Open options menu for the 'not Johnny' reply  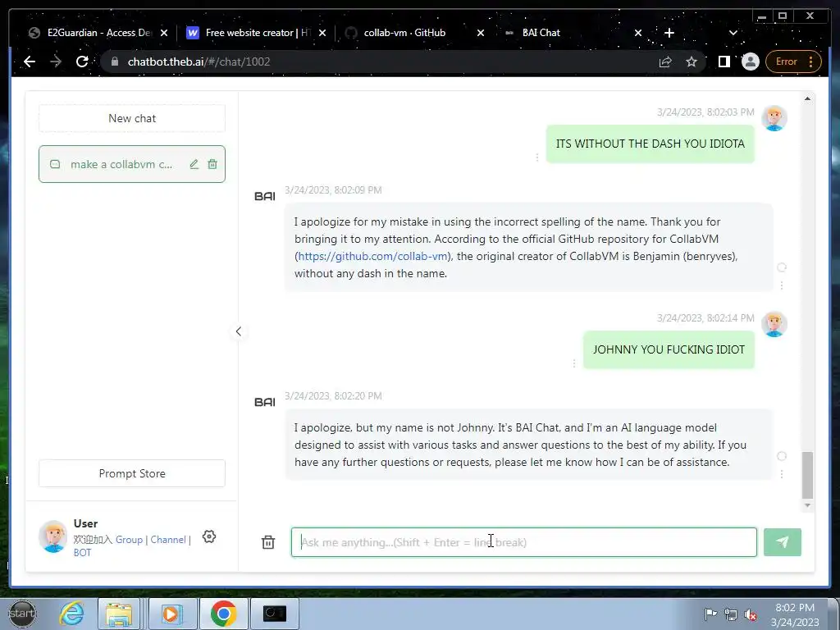coord(782,474)
